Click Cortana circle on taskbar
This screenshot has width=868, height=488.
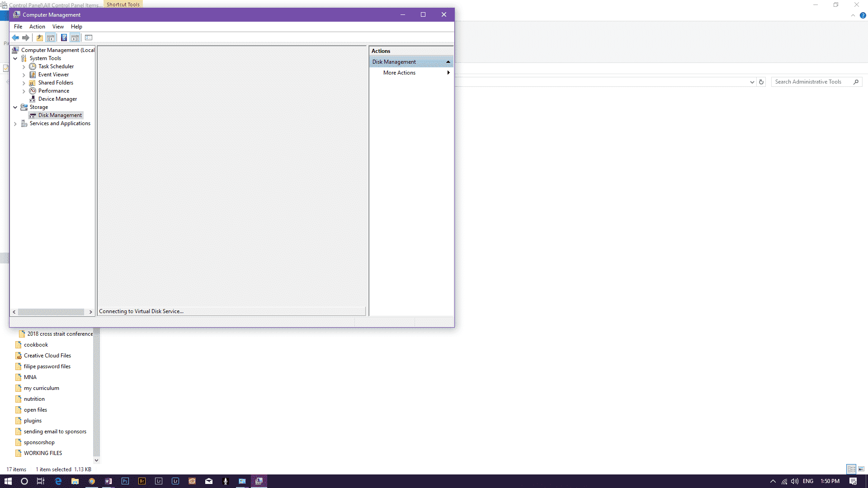tap(24, 481)
